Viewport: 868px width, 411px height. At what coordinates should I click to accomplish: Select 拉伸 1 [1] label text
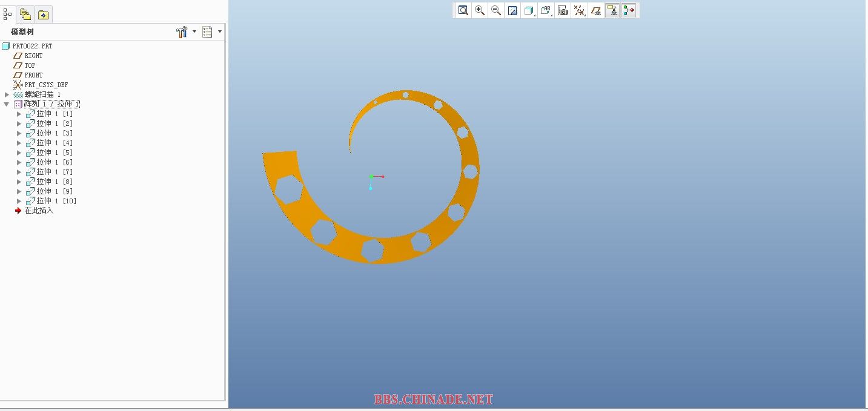click(x=55, y=114)
